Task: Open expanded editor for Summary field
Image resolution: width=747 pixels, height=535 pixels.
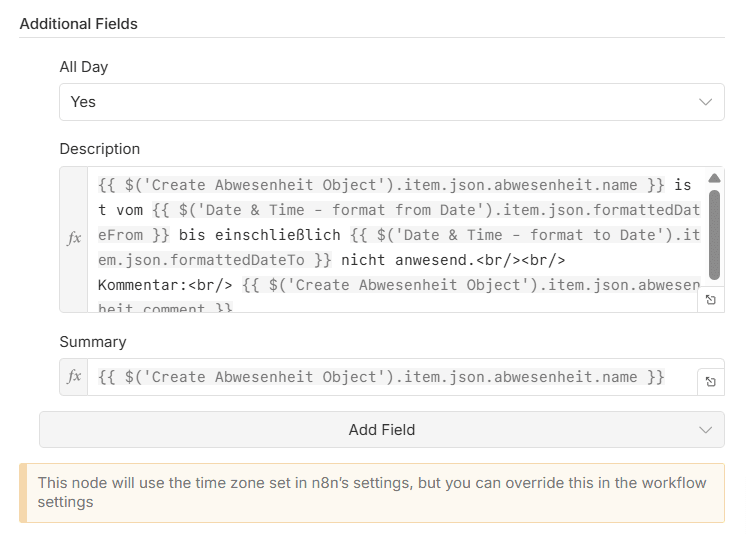Action: 711,381
